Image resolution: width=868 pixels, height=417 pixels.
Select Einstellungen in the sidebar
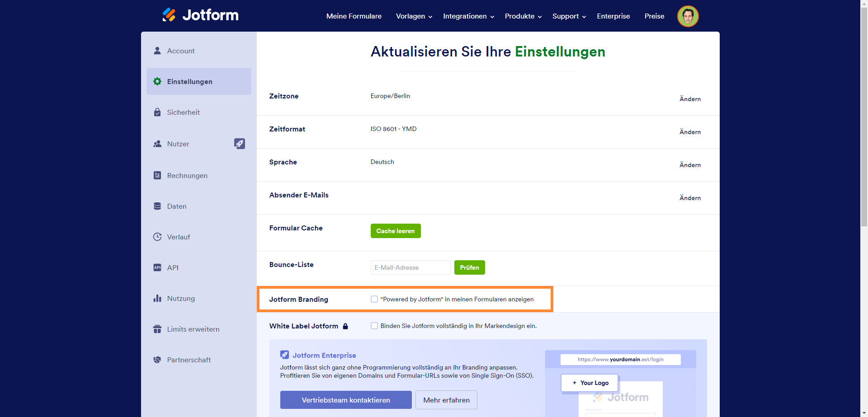199,81
